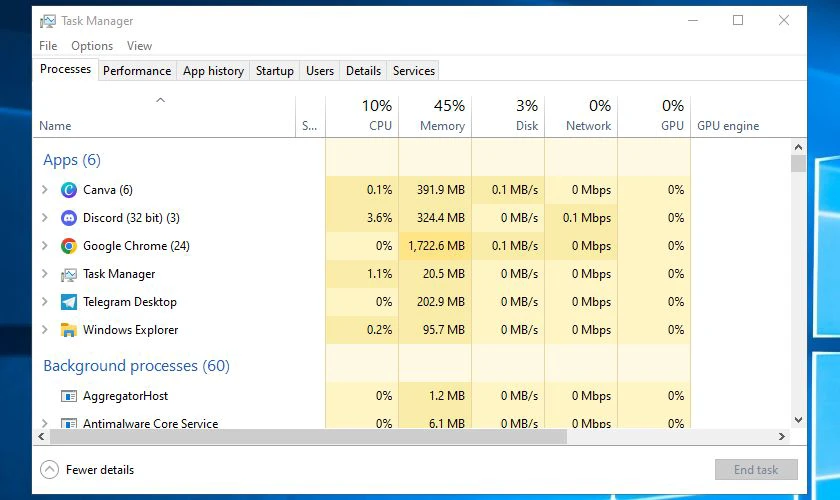Screen dimensions: 840x500
Task: Select the Background processes (60) heading
Action: point(136,365)
